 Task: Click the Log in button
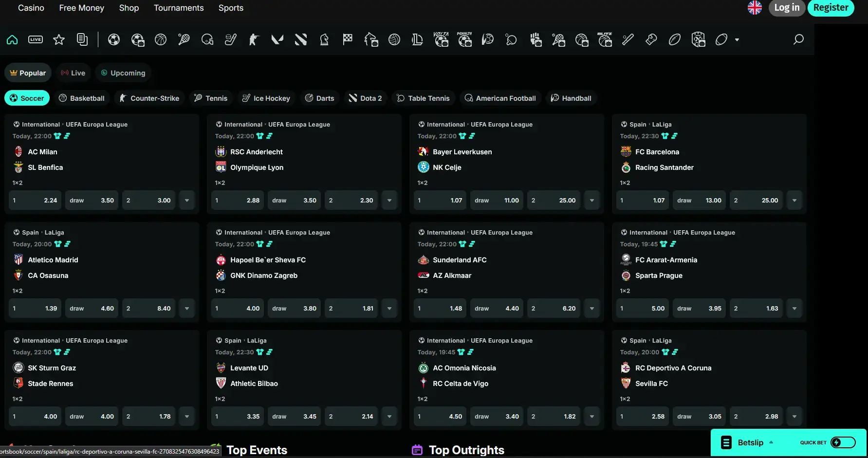[787, 8]
